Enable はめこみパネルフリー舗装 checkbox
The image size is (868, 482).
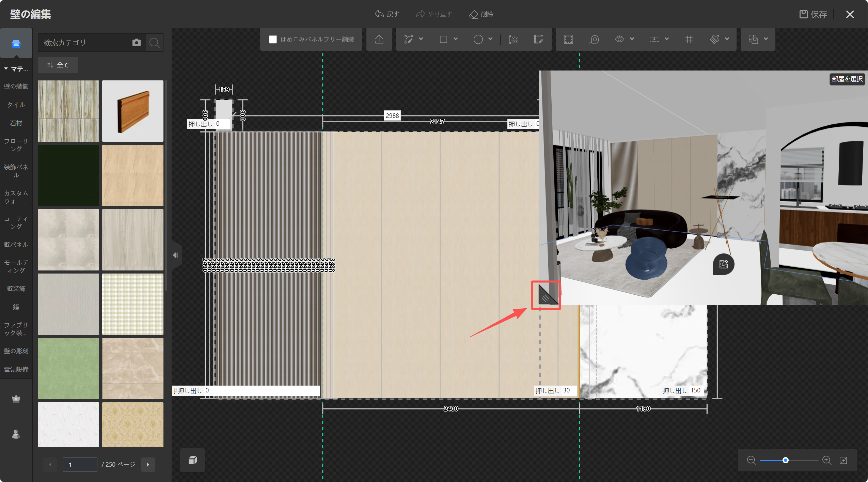click(273, 40)
